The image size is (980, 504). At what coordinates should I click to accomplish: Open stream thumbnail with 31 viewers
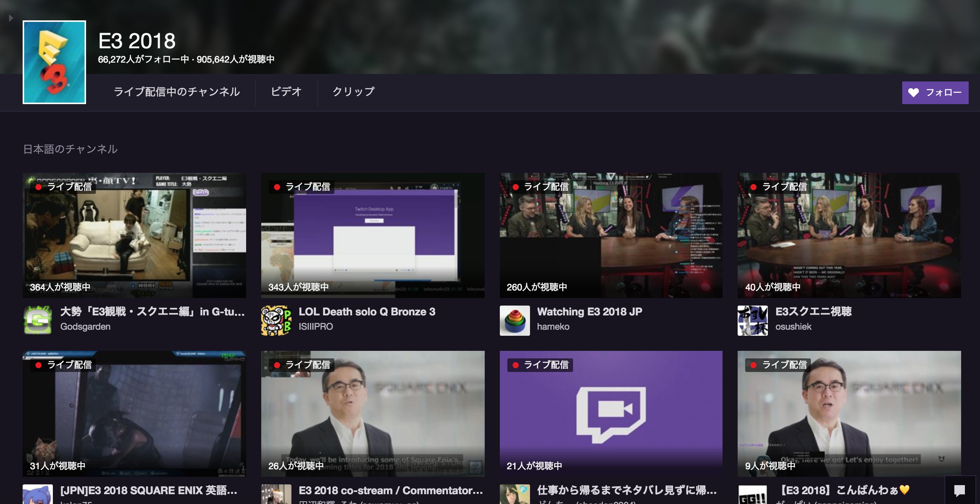pyautogui.click(x=134, y=413)
